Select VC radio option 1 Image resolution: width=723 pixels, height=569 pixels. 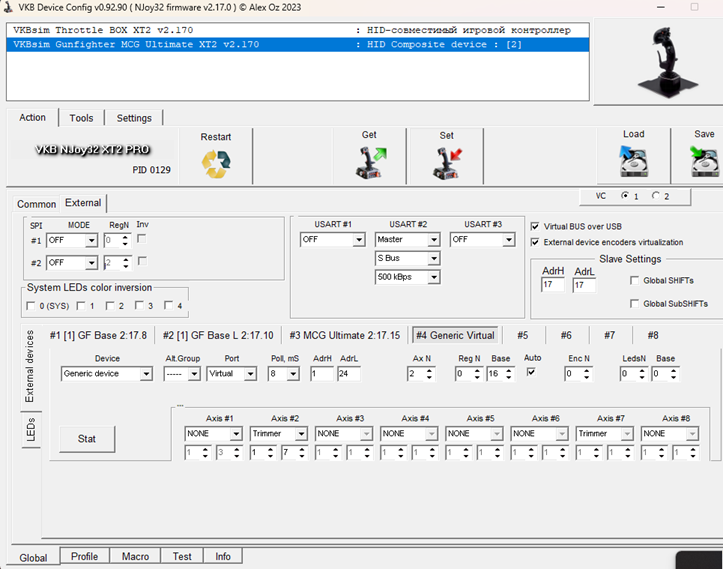click(x=625, y=196)
